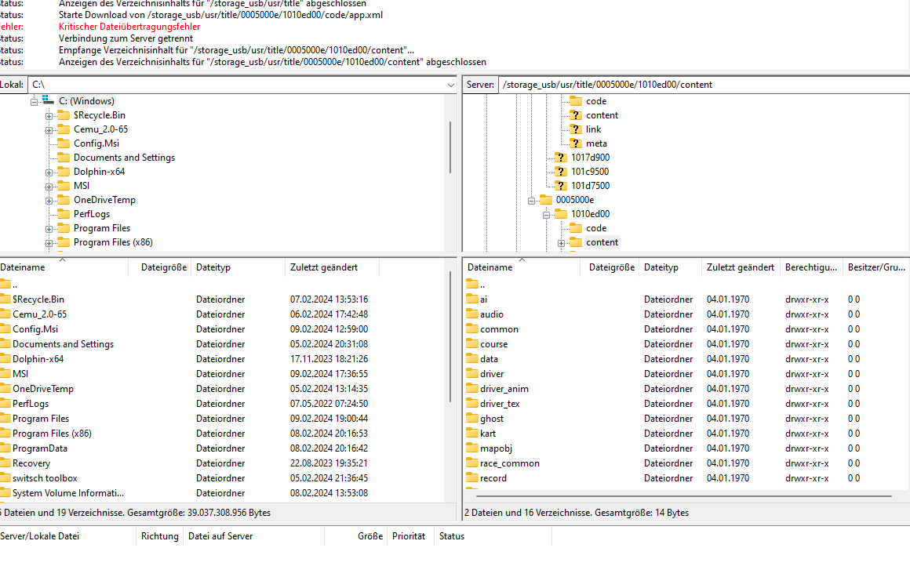The width and height of the screenshot is (910, 588).
Task: Click the C: (Windows) drive icon
Action: pos(48,101)
